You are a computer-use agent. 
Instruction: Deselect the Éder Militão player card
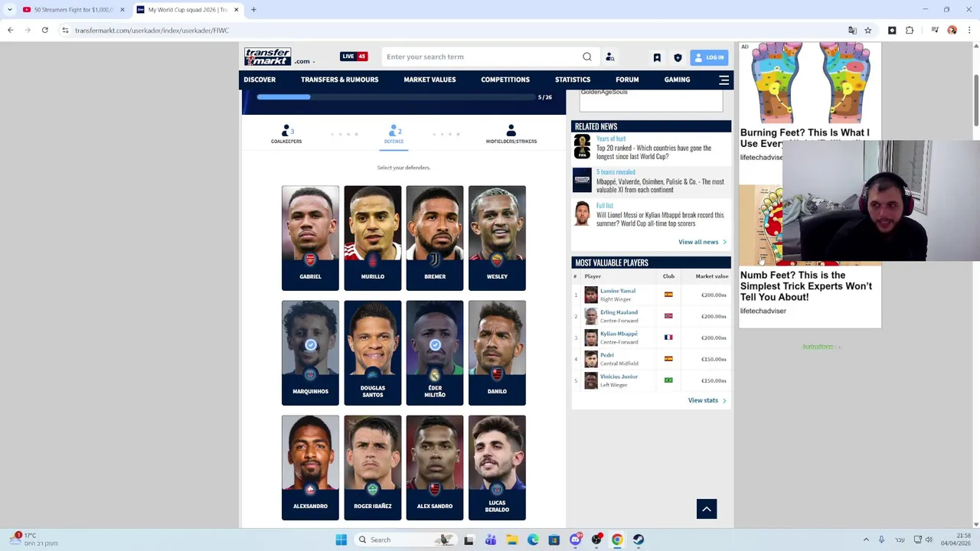pyautogui.click(x=435, y=353)
